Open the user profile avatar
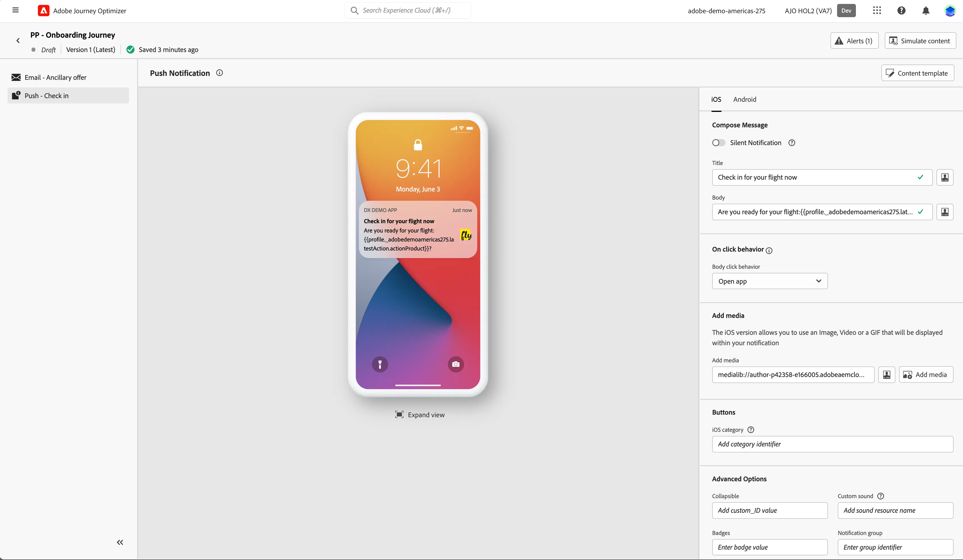 [x=950, y=11]
